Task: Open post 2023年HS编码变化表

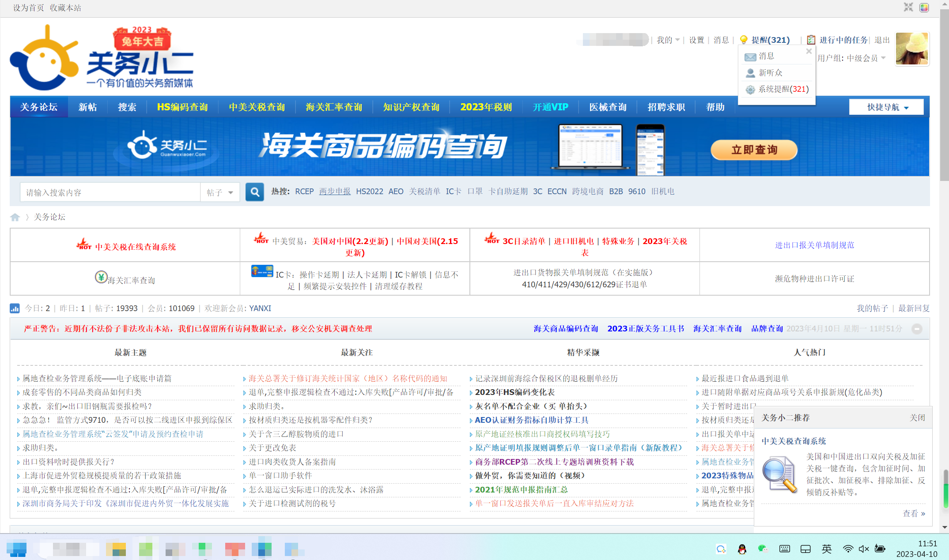Action: (515, 392)
